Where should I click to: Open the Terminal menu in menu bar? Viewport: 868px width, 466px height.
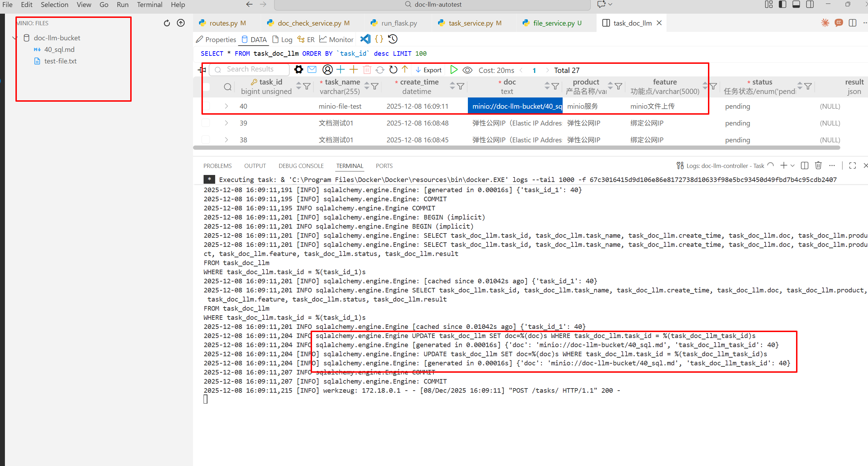[x=149, y=5]
